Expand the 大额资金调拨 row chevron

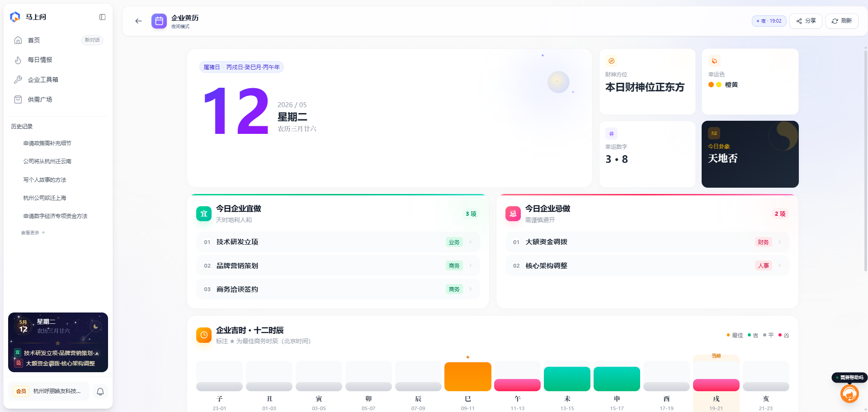tap(780, 242)
